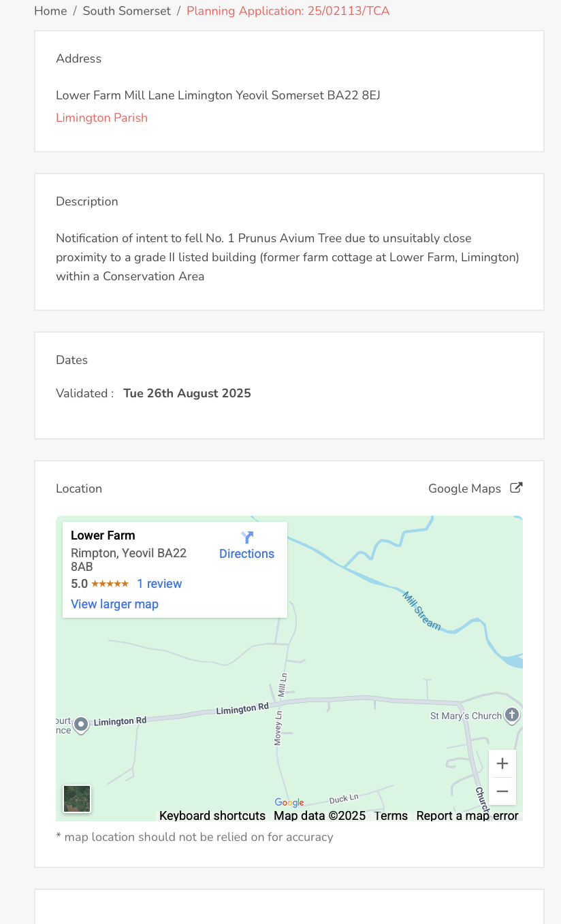
Task: Click the Planning Application 25/02113/TCA breadcrumb
Action: [288, 11]
